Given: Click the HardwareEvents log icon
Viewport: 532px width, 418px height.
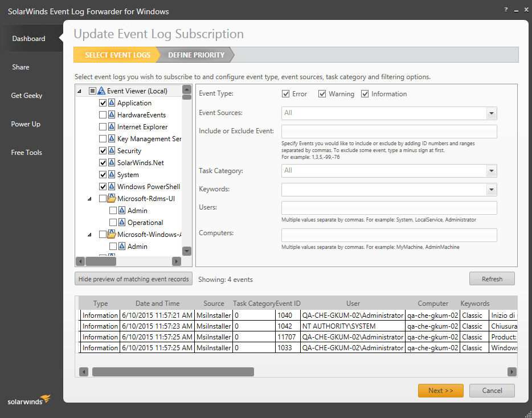Looking at the screenshot, I should tap(112, 114).
